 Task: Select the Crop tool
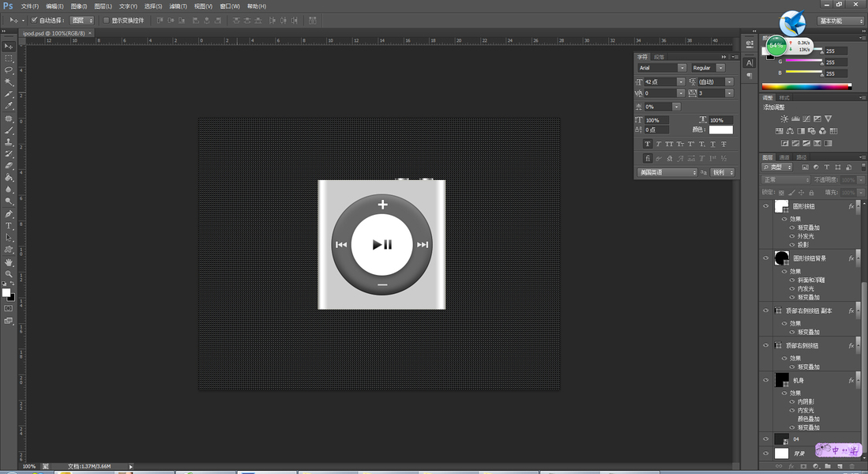pos(9,94)
